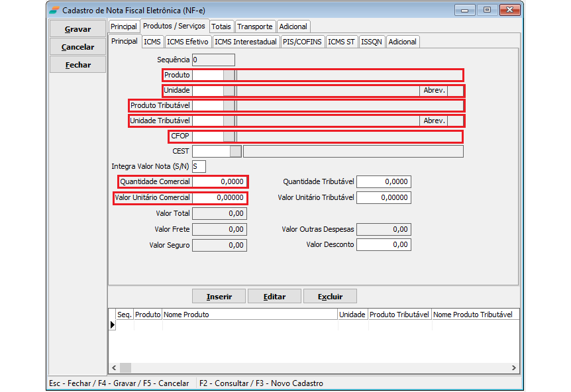Image resolution: width=571 pixels, height=392 pixels.
Task: Go to the Transporte tab
Action: (255, 26)
